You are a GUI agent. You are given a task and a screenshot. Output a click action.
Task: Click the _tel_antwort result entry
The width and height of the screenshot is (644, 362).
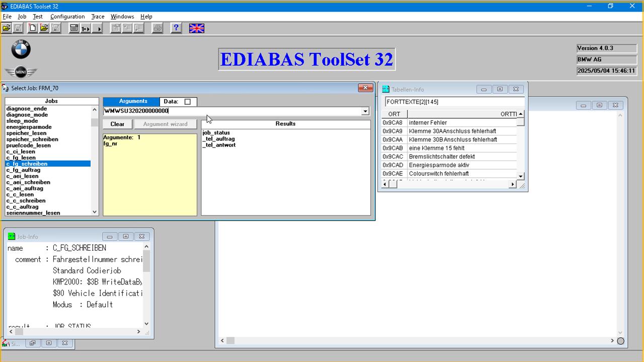[x=219, y=145]
